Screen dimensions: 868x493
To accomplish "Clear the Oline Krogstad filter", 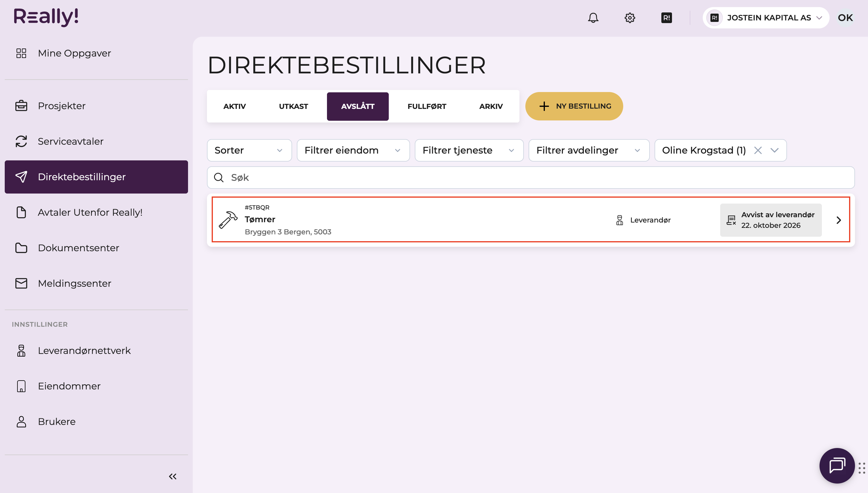I will (x=758, y=150).
